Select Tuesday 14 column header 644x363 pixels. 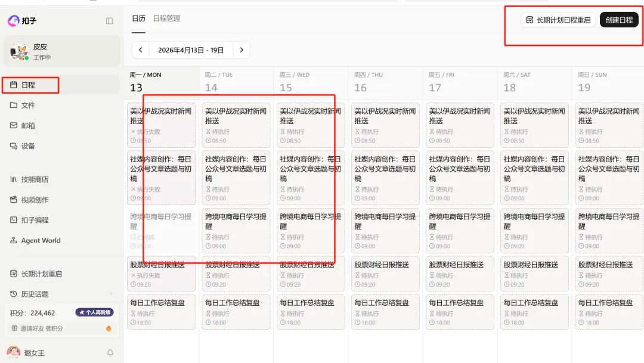coord(236,82)
